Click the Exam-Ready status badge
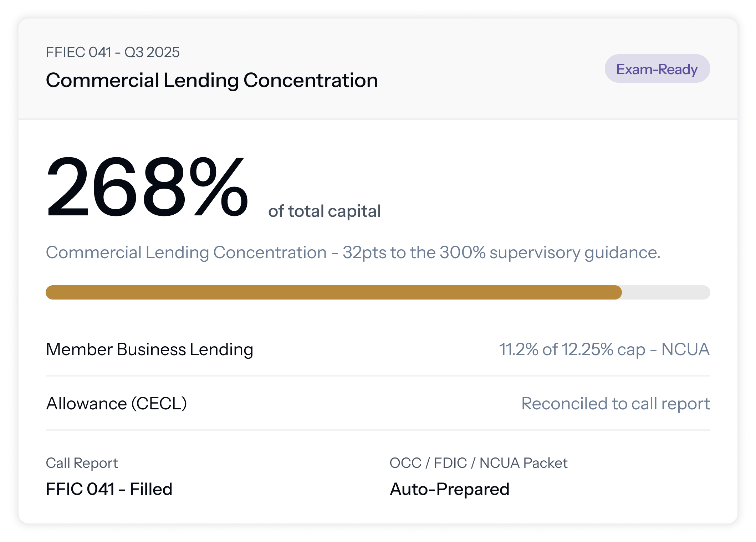 (657, 69)
